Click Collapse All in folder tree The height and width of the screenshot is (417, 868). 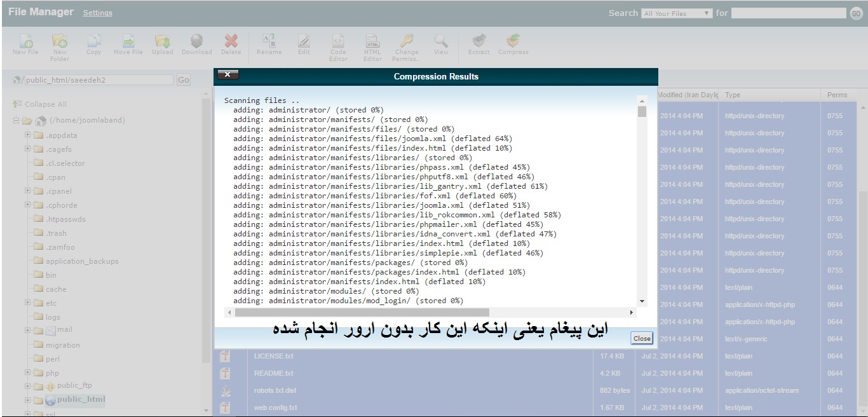pos(45,104)
